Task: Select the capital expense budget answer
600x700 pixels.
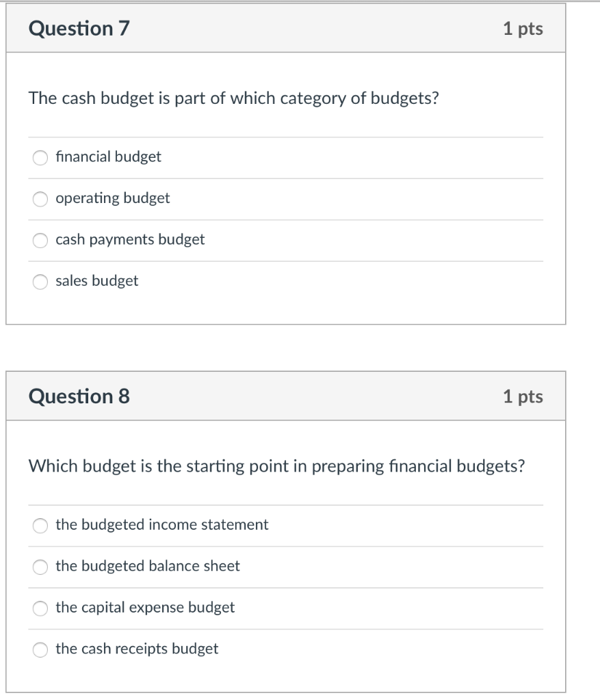Action: pos(39,608)
